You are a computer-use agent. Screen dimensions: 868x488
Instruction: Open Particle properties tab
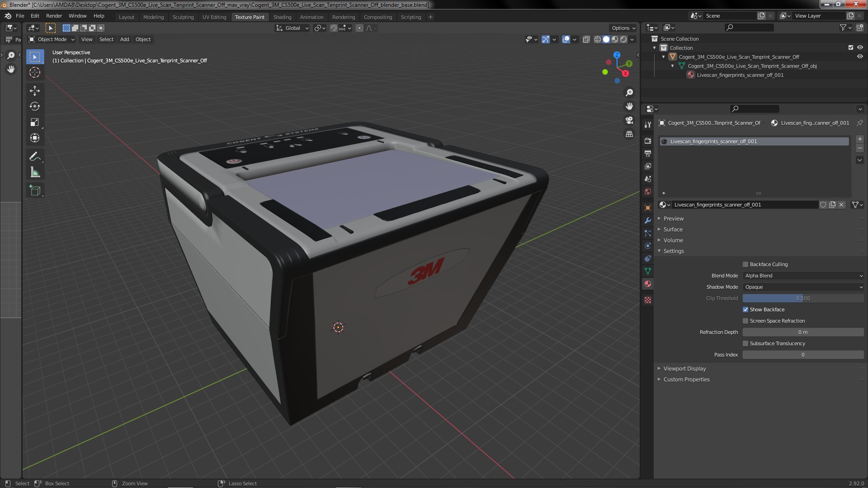point(648,233)
